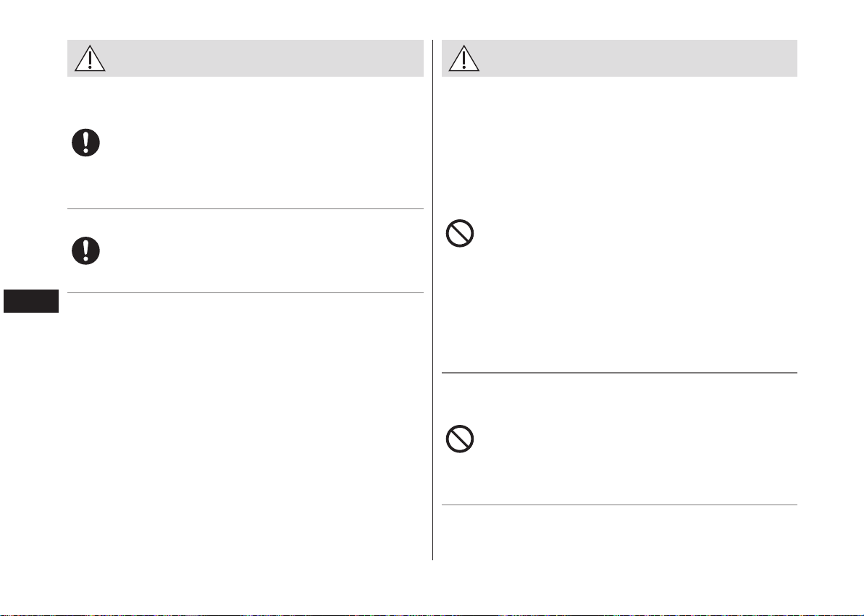Click the warning triangle in left header

[x=90, y=59]
